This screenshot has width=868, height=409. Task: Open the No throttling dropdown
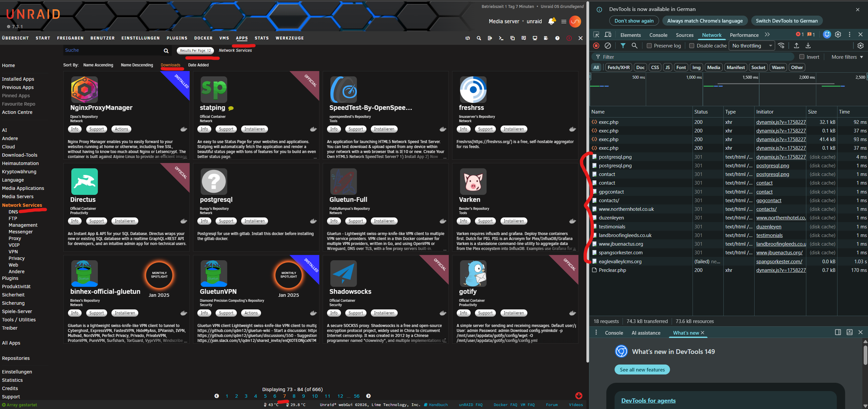[752, 45]
